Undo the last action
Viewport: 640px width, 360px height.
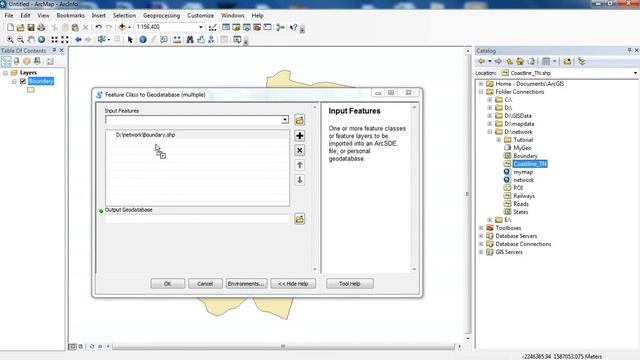pos(98,27)
